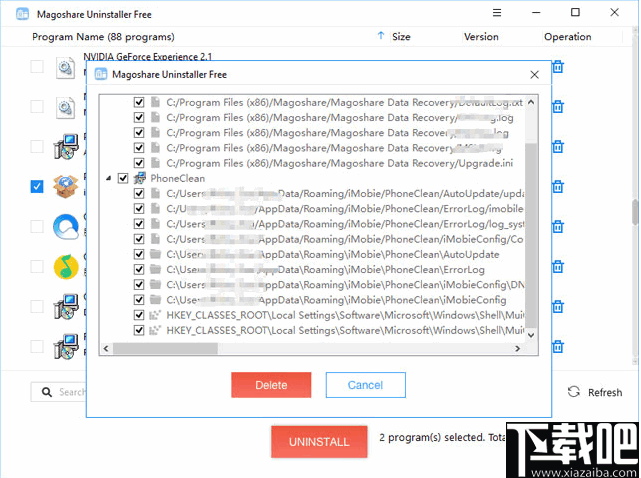This screenshot has width=641, height=478.
Task: Uncheck the Upgrade.ini file checkbox
Action: (139, 163)
